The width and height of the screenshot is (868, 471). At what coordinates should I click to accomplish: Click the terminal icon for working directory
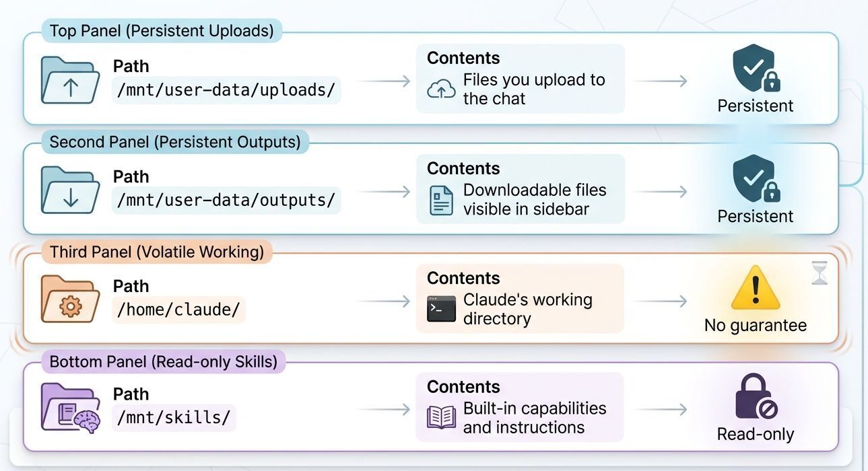coord(442,309)
